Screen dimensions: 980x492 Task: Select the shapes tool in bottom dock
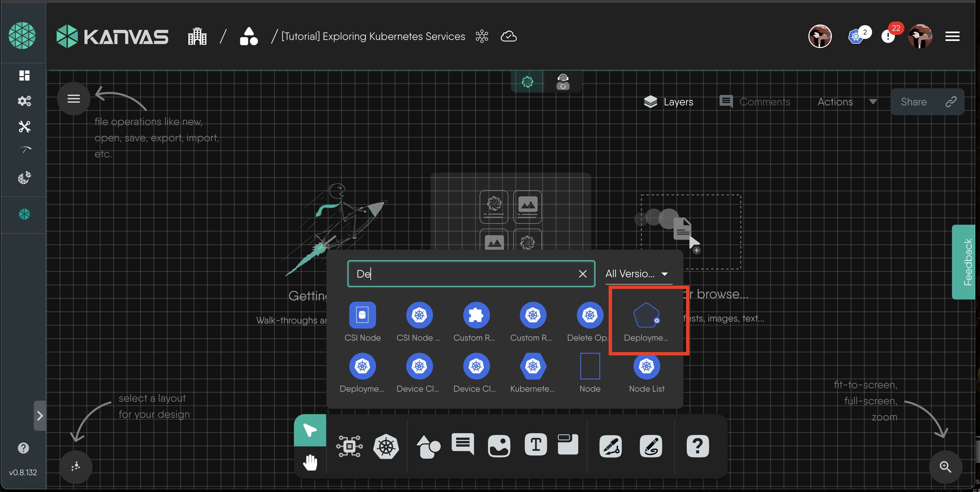point(428,446)
